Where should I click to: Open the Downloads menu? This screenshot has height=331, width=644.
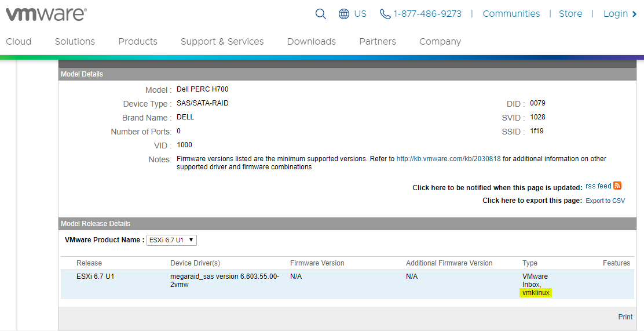pyautogui.click(x=312, y=42)
